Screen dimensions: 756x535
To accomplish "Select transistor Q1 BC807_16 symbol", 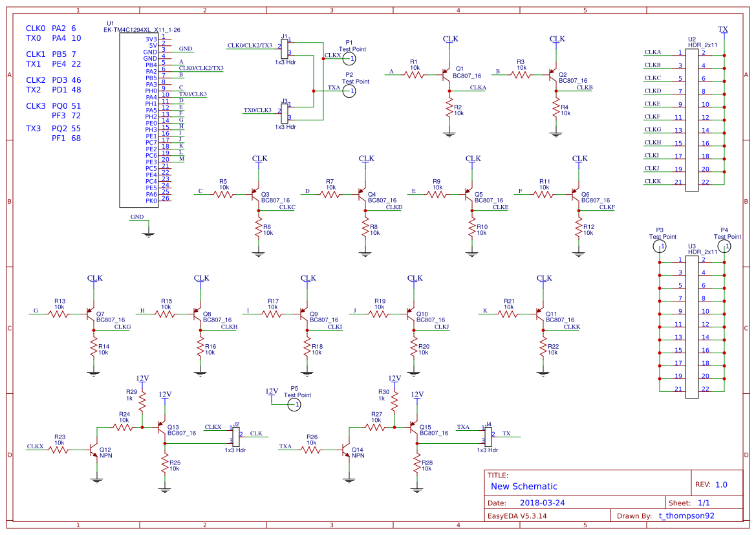I will [446, 75].
